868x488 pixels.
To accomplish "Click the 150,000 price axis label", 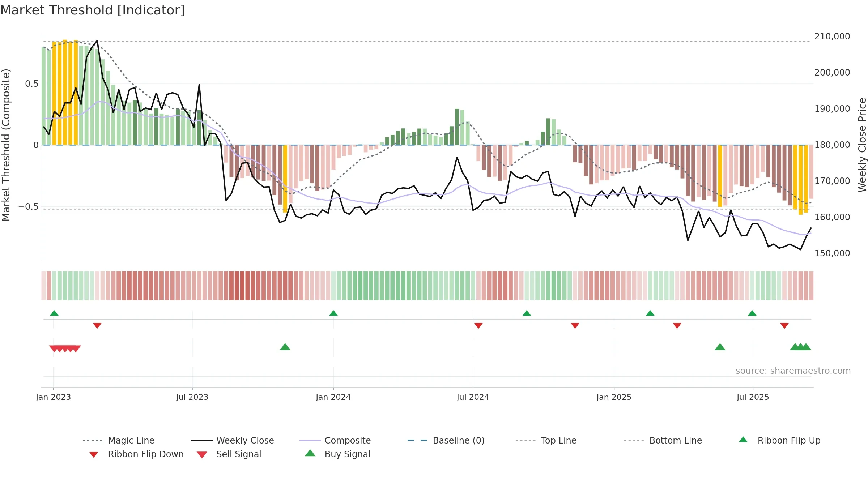I will point(832,253).
